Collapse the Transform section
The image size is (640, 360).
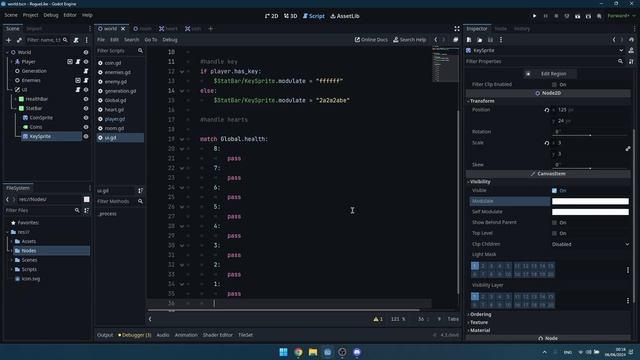482,101
